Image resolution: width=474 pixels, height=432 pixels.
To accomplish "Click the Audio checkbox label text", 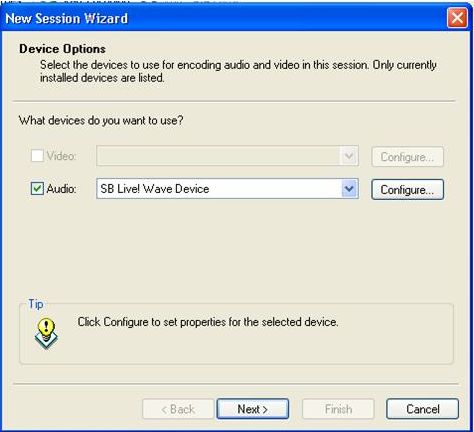I will tap(61, 189).
